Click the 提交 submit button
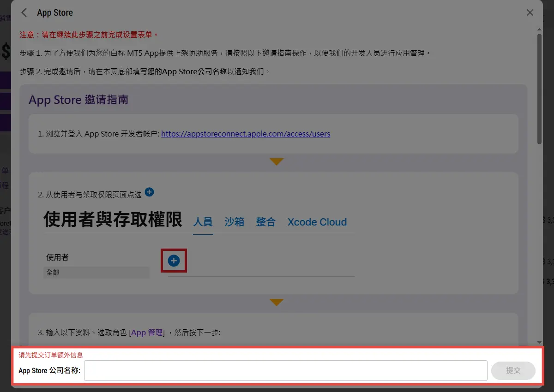The width and height of the screenshot is (554, 392). tap(513, 370)
